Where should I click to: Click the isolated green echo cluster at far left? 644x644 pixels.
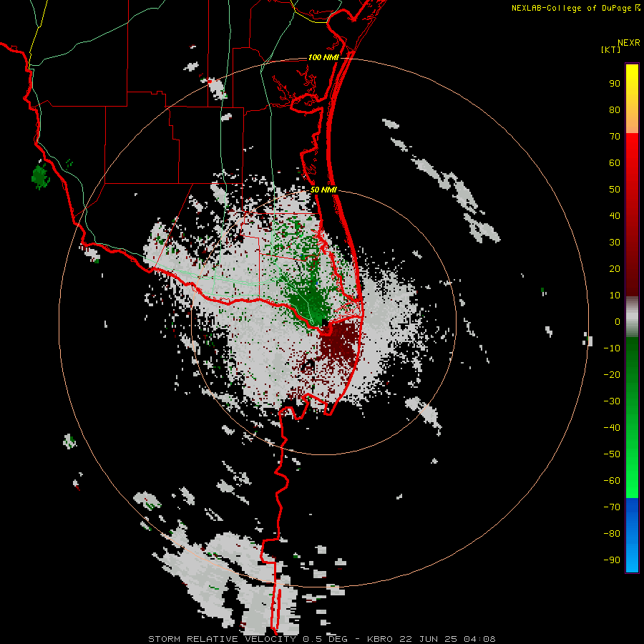pos(40,177)
